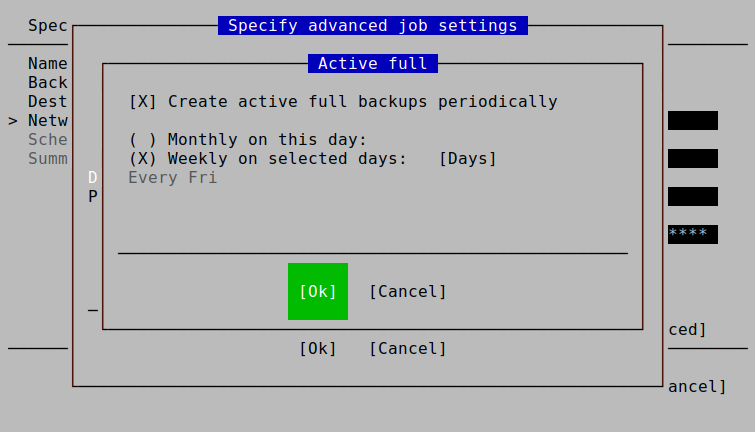755x432 pixels.
Task: Click the Active full dialog title
Action: click(x=372, y=64)
